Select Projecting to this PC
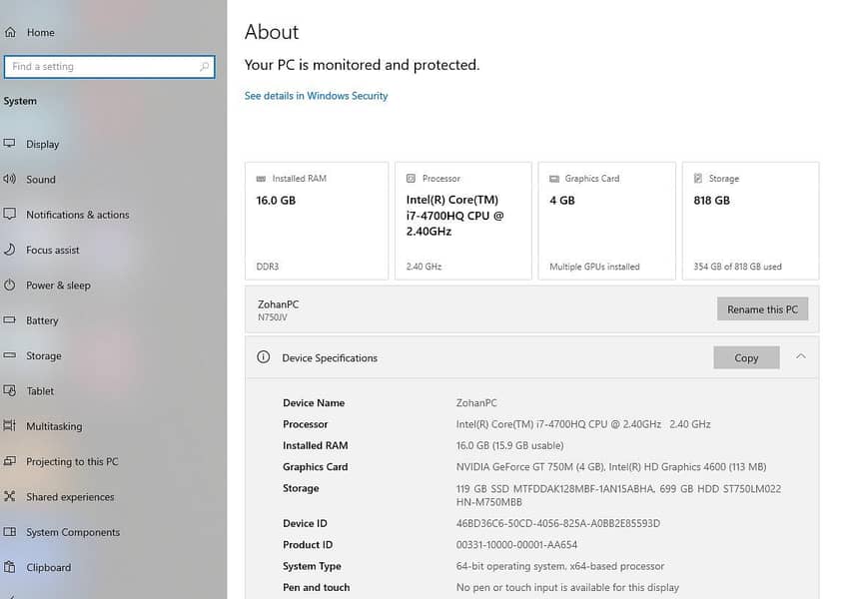868x599 pixels. point(72,461)
